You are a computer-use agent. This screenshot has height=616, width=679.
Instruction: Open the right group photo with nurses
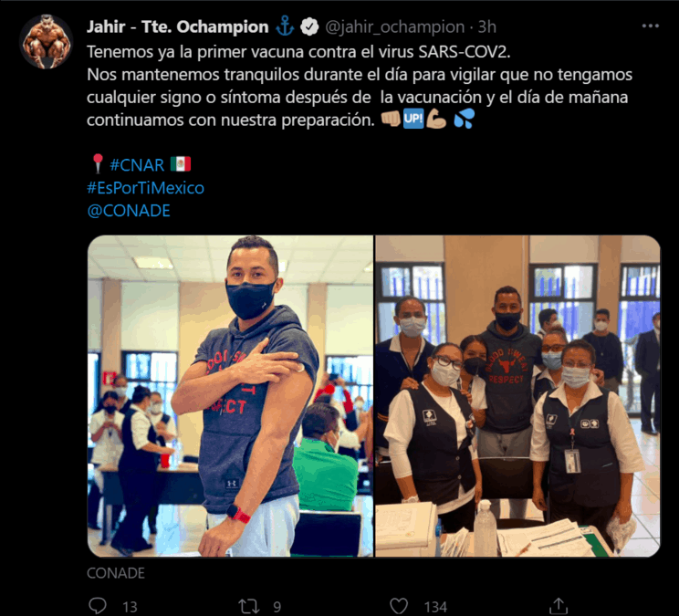517,396
